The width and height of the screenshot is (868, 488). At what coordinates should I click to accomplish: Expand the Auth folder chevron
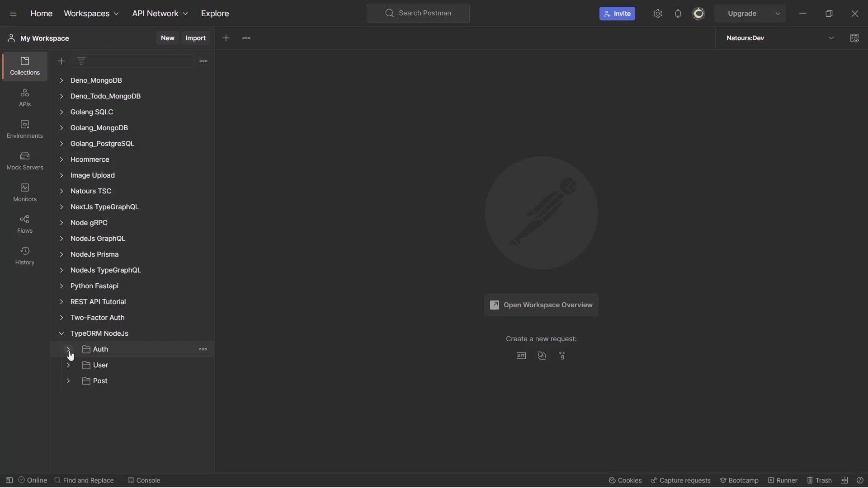(68, 349)
